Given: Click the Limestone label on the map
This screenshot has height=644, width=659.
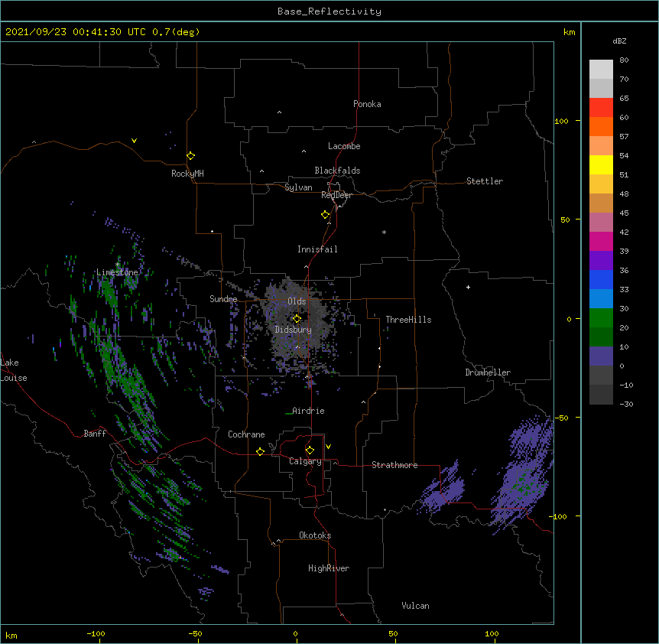Looking at the screenshot, I should pyautogui.click(x=117, y=272).
